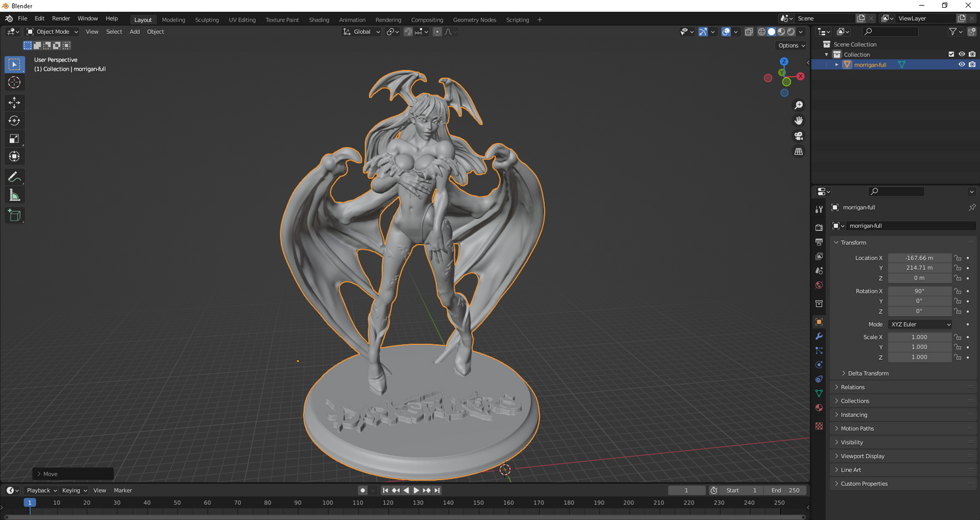This screenshot has height=520, width=980.
Task: Select the Cursor tool in toolbar
Action: pos(14,82)
